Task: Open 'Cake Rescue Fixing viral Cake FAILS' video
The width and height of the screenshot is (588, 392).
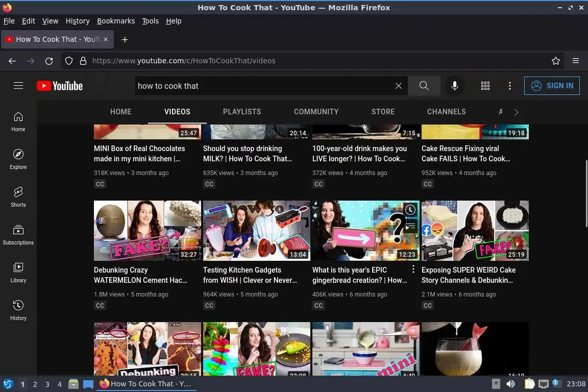Action: [x=465, y=154]
